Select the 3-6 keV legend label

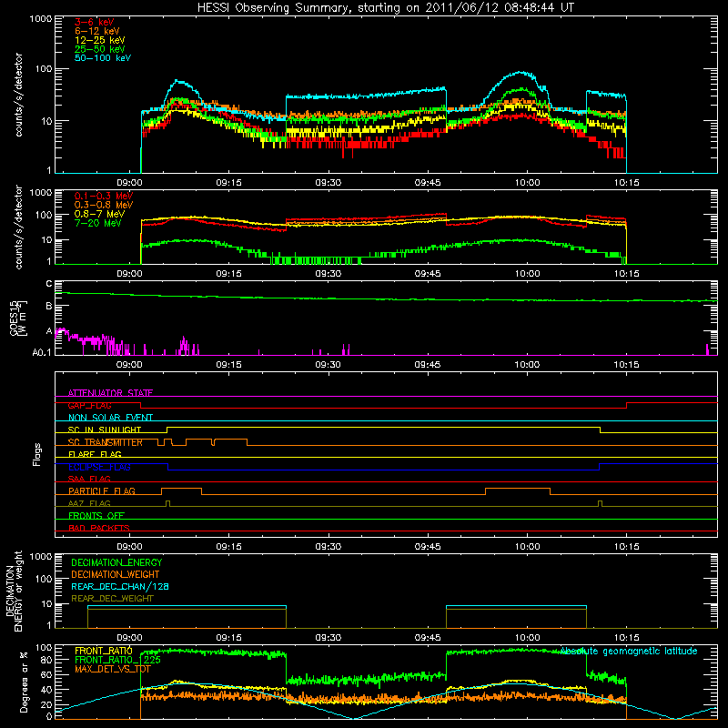pyautogui.click(x=95, y=22)
